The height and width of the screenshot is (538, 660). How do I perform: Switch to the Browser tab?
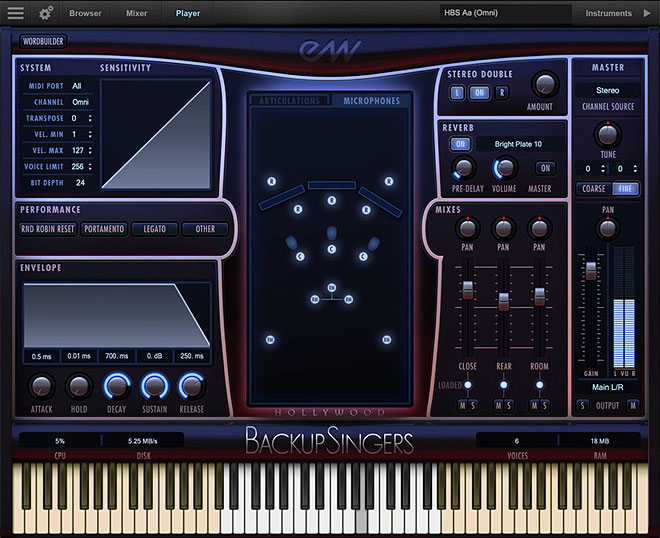tap(85, 14)
